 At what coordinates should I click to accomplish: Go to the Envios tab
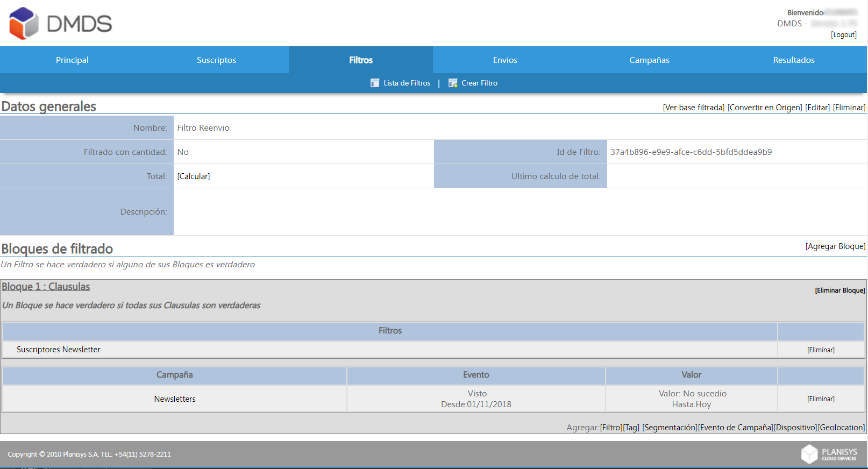pos(505,60)
